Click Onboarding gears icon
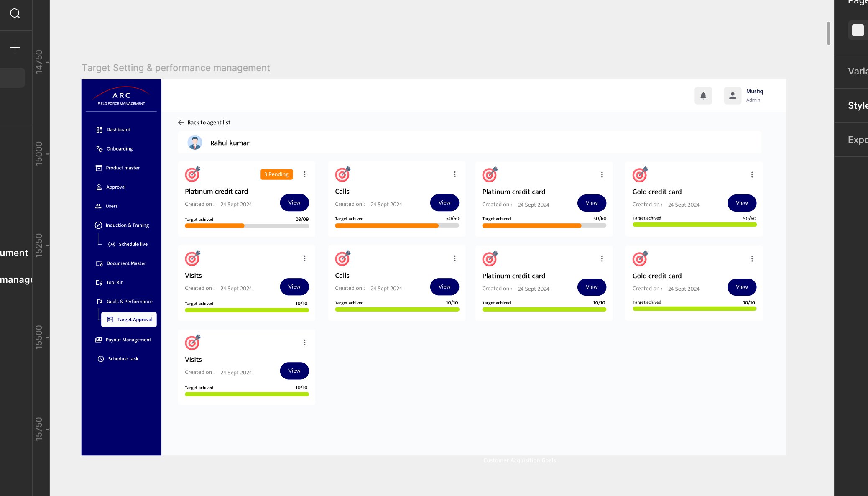 [x=99, y=149]
